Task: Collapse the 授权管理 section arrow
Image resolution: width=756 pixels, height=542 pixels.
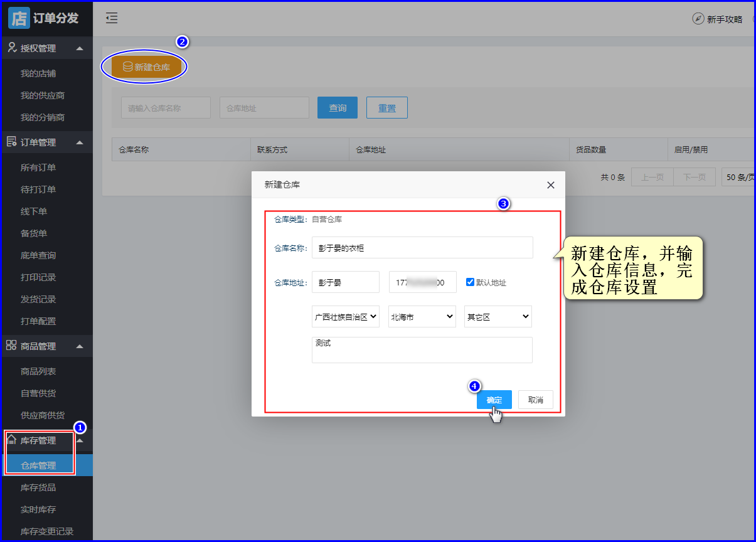Action: point(79,48)
